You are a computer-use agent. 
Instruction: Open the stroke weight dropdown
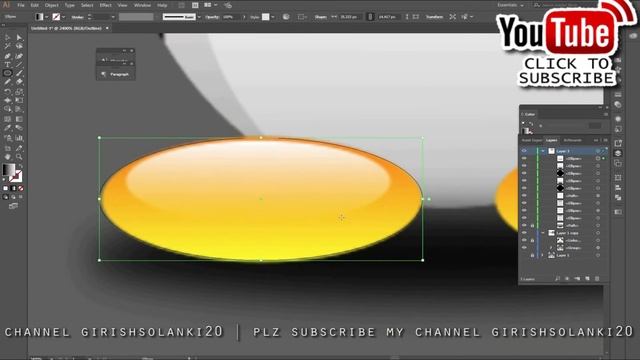coord(113,17)
